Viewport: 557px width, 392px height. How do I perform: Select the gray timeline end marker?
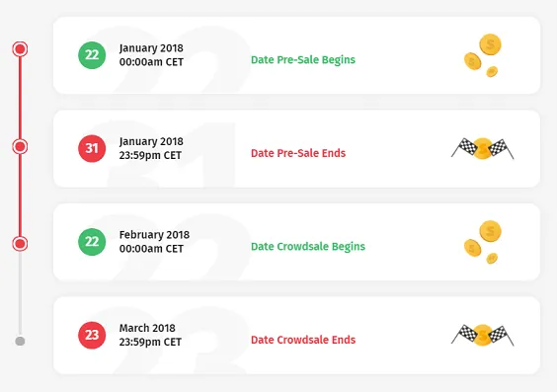(x=20, y=342)
